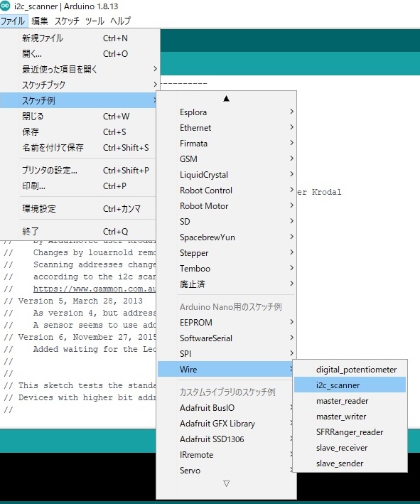Open SFRRanger_reader example
Image resolution: width=420 pixels, height=504 pixels.
pyautogui.click(x=350, y=432)
